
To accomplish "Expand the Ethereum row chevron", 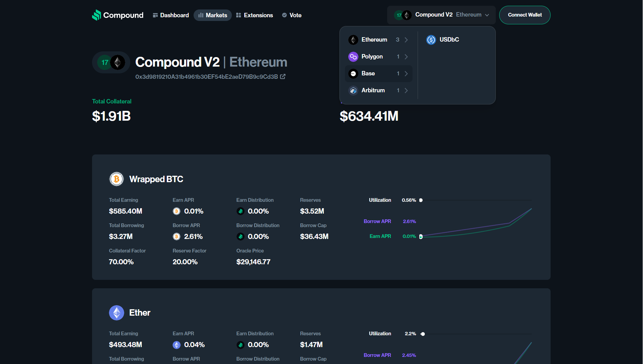I will [406, 40].
